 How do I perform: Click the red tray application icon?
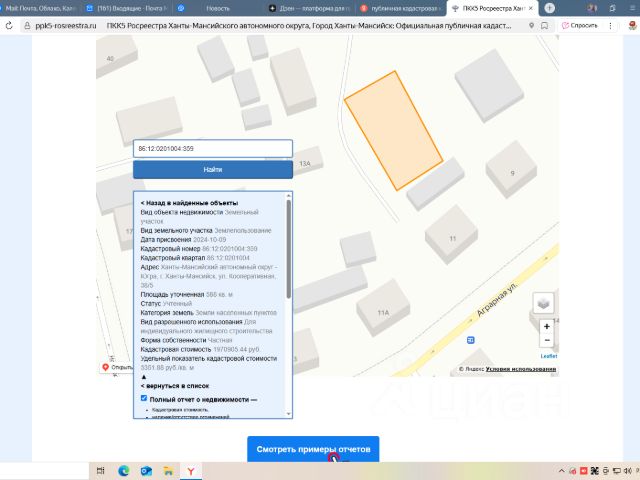[x=584, y=471]
